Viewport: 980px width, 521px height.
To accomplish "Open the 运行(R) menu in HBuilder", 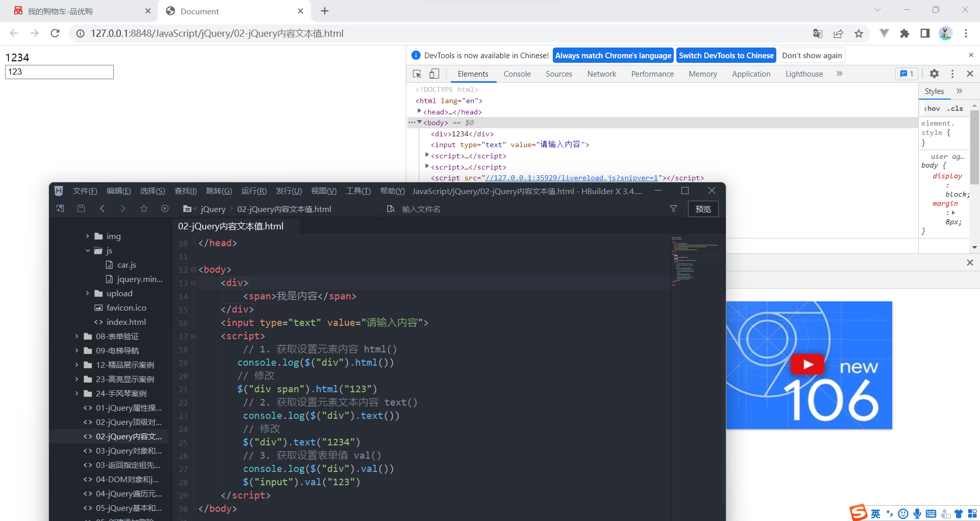I will pyautogui.click(x=254, y=191).
